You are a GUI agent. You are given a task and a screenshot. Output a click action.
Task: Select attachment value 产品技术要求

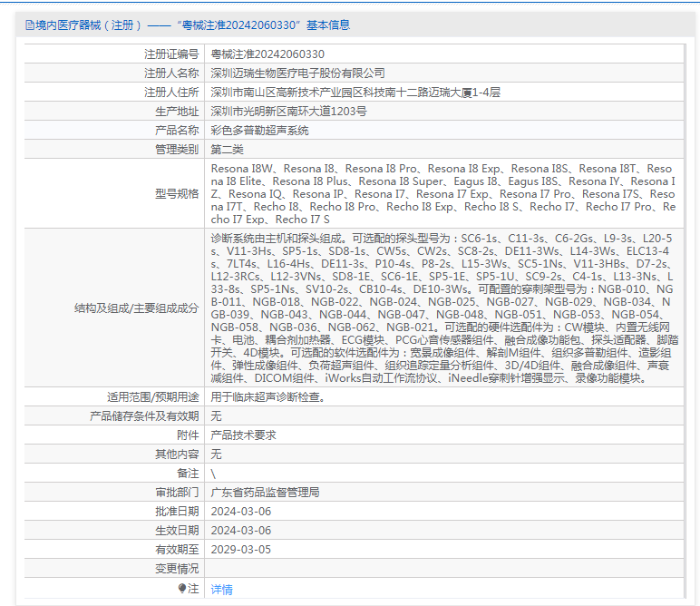coord(243,435)
